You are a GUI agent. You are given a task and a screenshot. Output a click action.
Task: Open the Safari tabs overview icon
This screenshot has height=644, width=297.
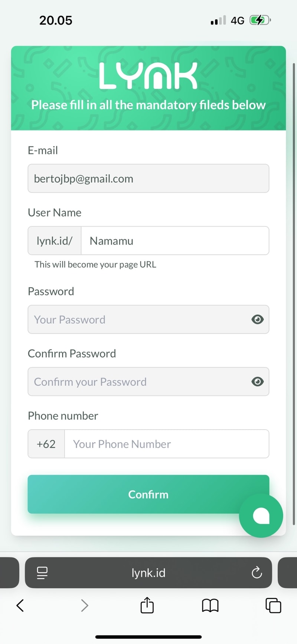pos(273,605)
